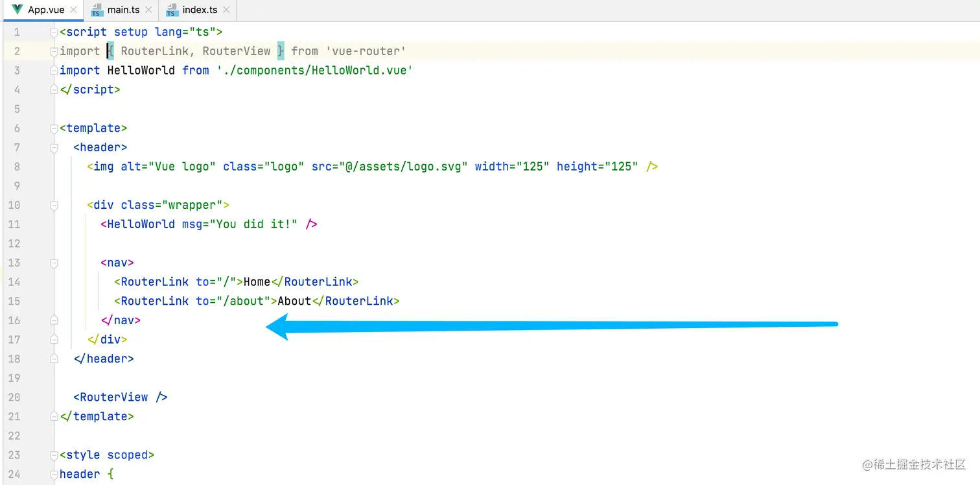Click the opening nav tag on line 13

pos(117,263)
